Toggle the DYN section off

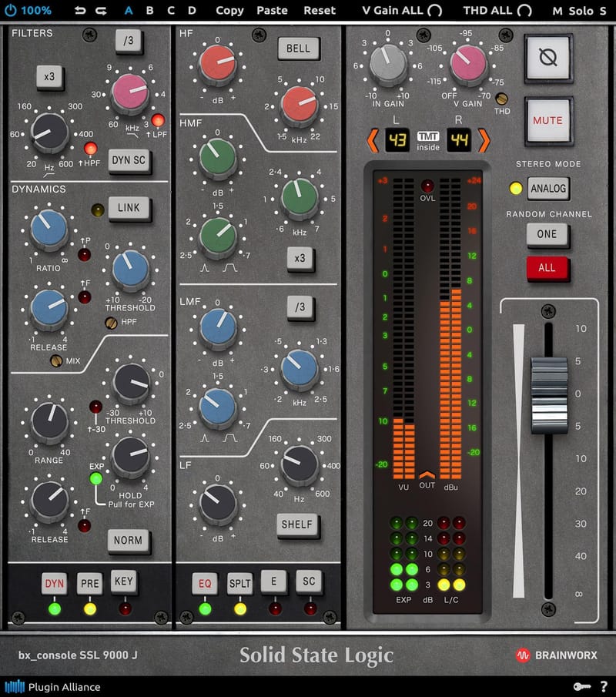pos(54,583)
